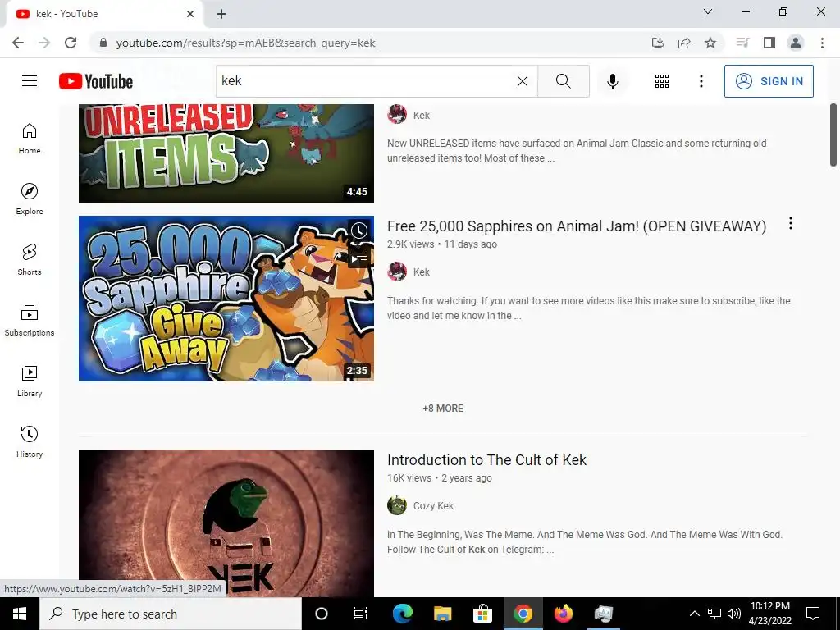
Task: Open the three-dot menu for Sapphires giveaway video
Action: pos(790,223)
